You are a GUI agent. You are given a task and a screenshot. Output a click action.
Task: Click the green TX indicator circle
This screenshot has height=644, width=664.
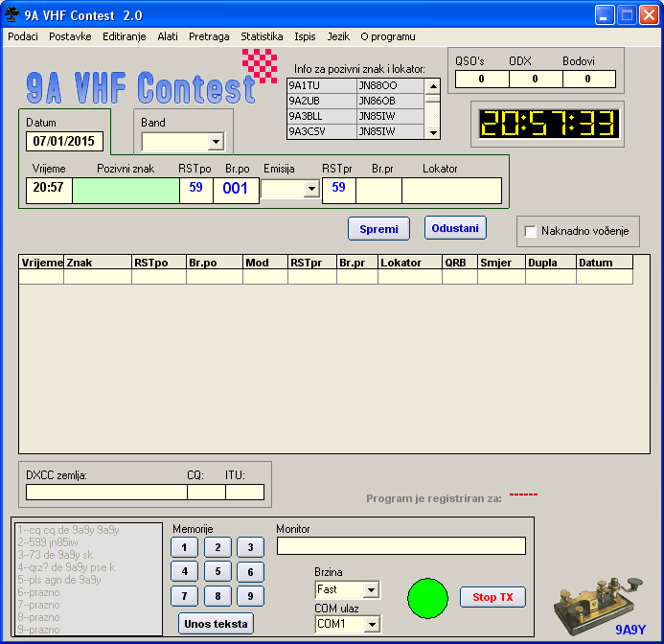click(427, 598)
